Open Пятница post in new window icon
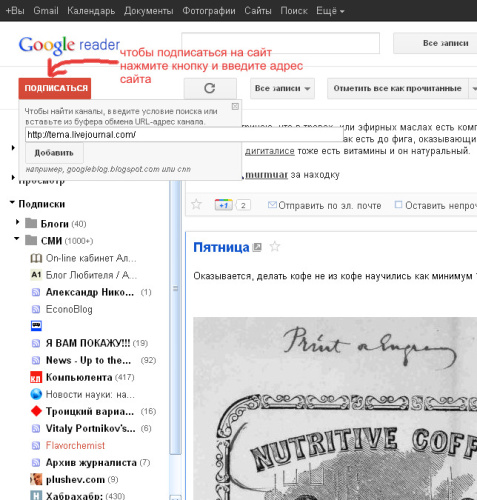477x500 pixels. click(257, 247)
